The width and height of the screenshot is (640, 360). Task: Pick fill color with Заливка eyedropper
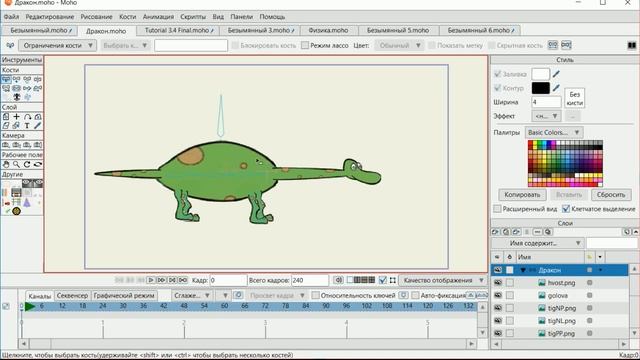pyautogui.click(x=556, y=74)
